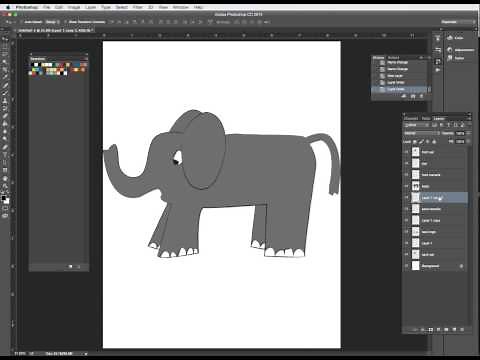Select the Clone Stamp tool
Viewport: 480px width, 360px height.
click(x=5, y=100)
